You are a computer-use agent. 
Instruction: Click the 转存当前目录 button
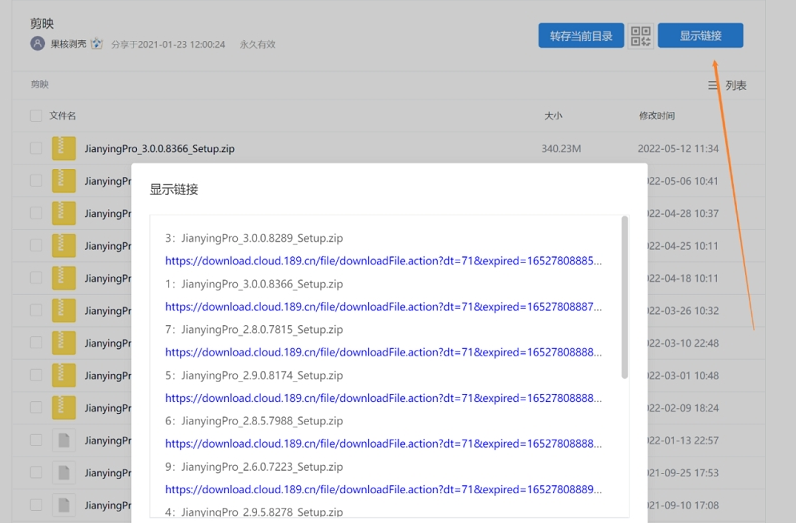pyautogui.click(x=581, y=36)
